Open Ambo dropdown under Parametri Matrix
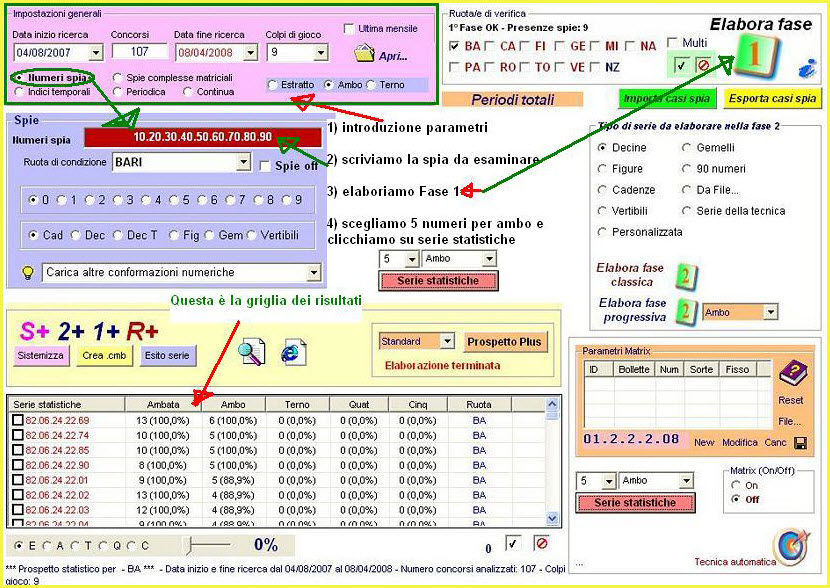The image size is (830, 588). 687,481
